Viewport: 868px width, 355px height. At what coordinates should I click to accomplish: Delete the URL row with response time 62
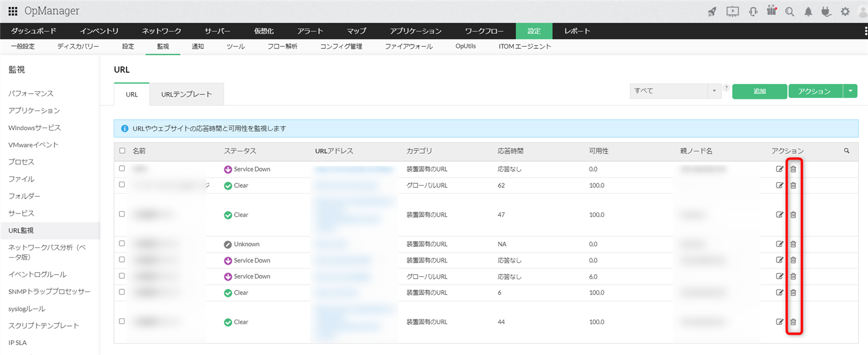[x=793, y=186]
